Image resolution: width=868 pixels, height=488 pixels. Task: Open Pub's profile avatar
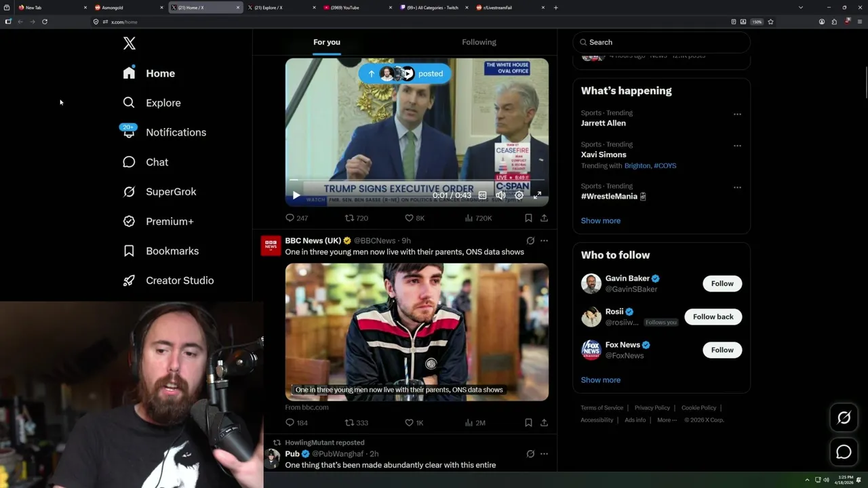(271, 459)
